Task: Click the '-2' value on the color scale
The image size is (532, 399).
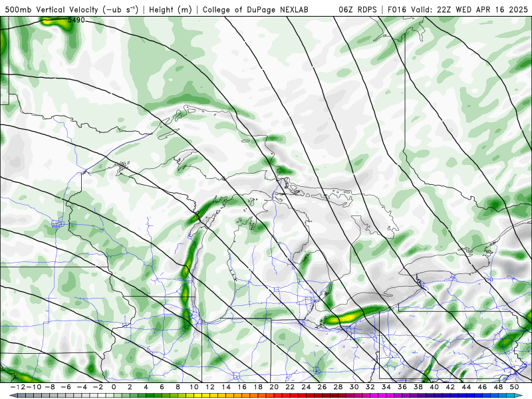Action: 98,387
